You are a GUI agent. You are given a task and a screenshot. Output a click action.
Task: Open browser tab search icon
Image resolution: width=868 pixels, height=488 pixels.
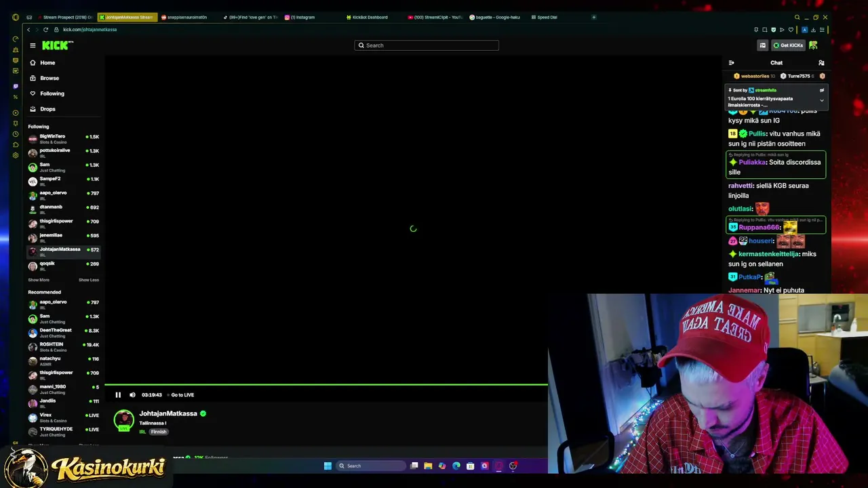coord(797,17)
